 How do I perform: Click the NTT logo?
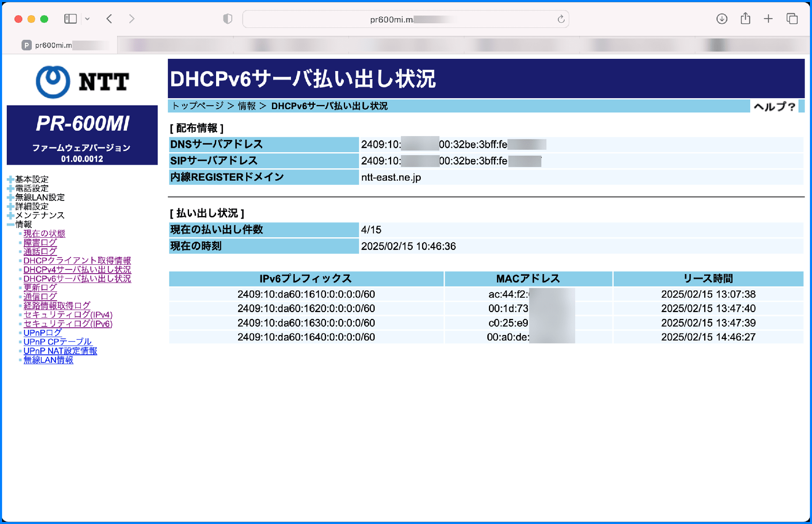pos(82,82)
